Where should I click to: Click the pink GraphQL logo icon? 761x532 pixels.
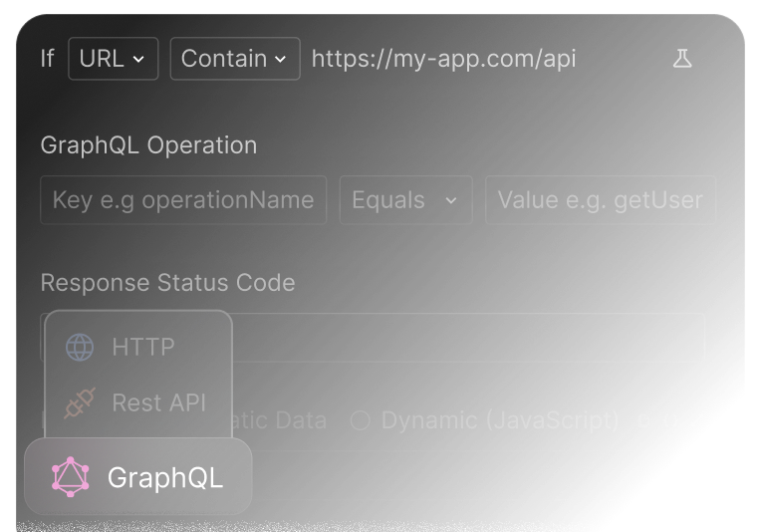click(x=71, y=476)
